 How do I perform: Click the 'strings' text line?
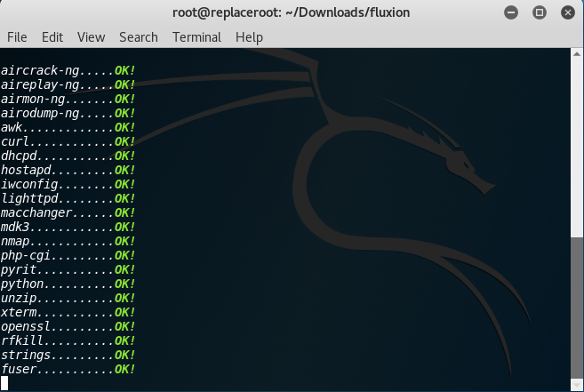tap(68, 355)
